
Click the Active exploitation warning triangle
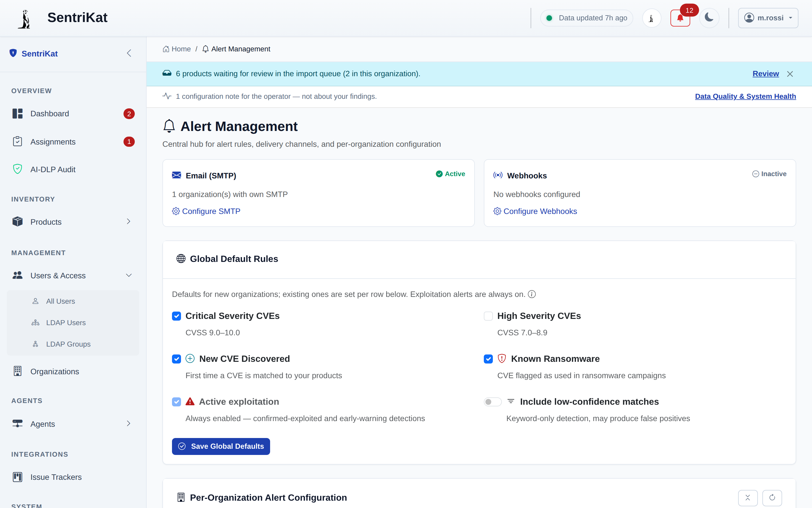point(190,402)
